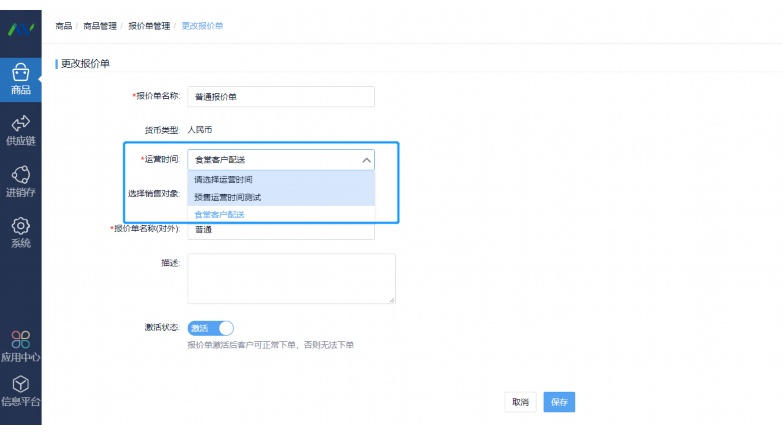783x435 pixels.
Task: Select 预售运营时间测试 option in dropdown
Action: (x=281, y=197)
